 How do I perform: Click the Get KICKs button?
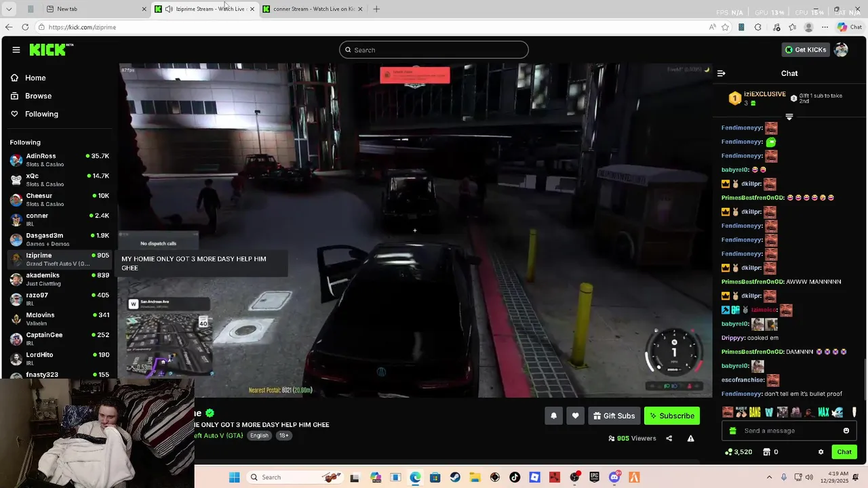[806, 49]
